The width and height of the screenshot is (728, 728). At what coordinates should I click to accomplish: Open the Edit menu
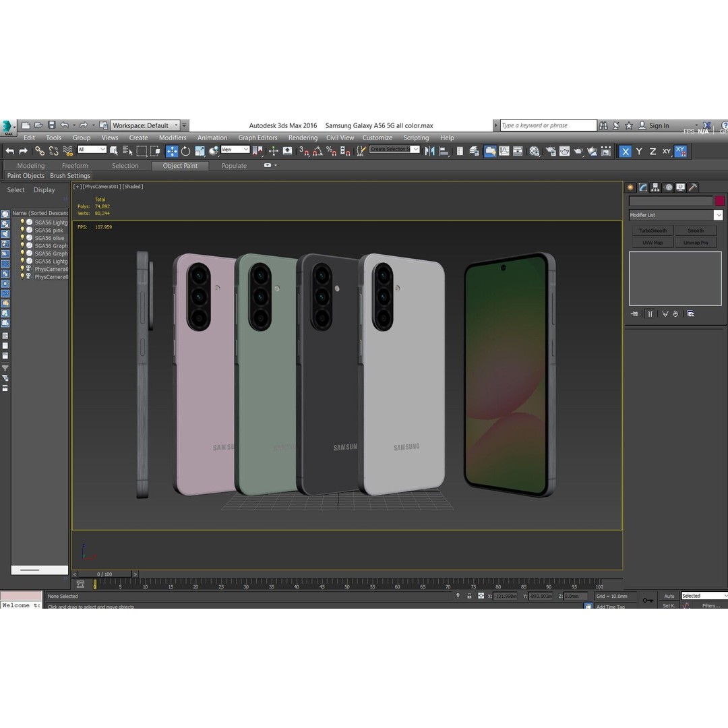(29, 138)
